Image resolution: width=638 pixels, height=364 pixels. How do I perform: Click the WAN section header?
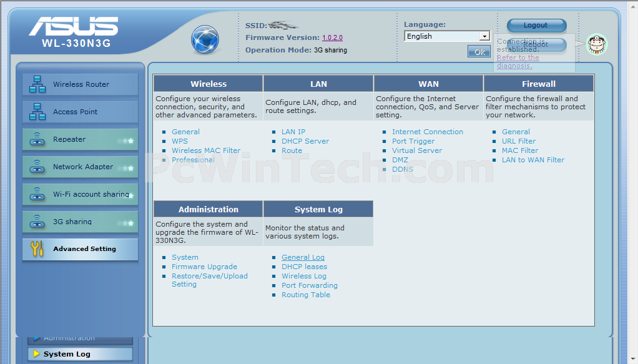coord(428,84)
